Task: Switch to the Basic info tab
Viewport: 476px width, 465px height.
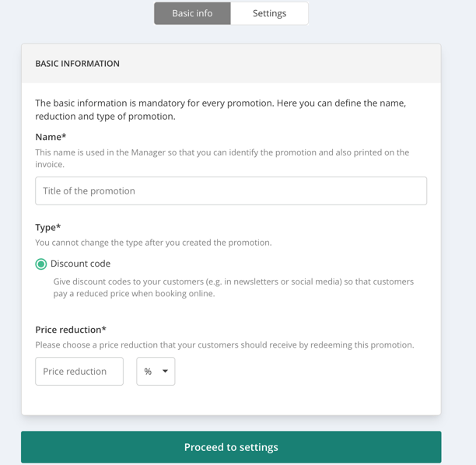Action: pos(192,13)
